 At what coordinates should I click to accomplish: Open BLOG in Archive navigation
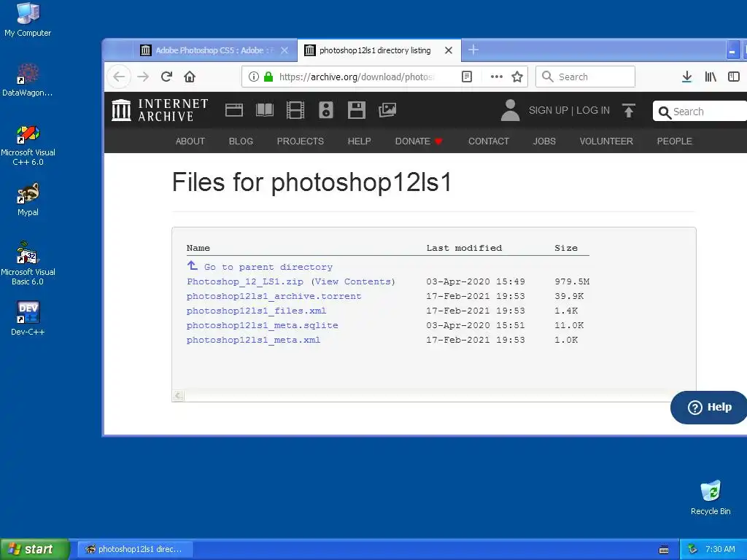click(x=241, y=141)
